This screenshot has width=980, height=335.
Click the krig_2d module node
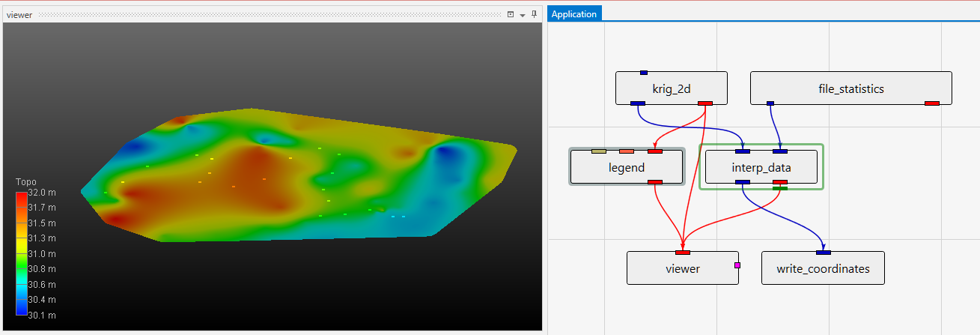pyautogui.click(x=671, y=88)
